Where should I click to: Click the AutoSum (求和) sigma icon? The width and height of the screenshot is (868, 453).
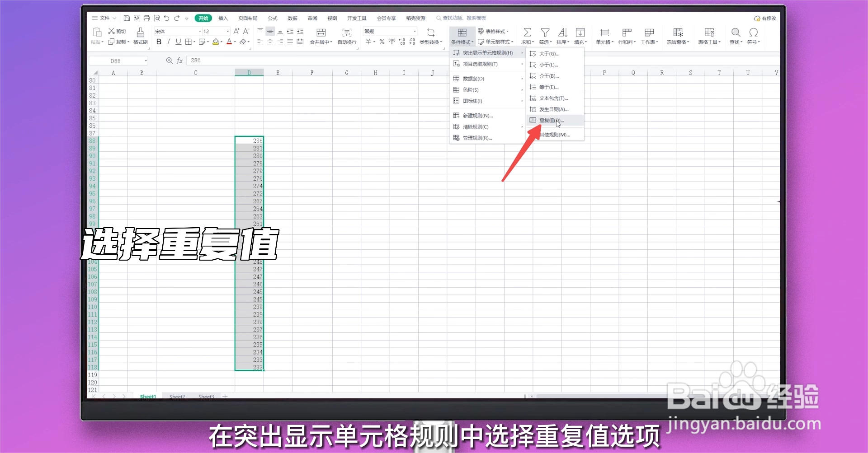(527, 33)
